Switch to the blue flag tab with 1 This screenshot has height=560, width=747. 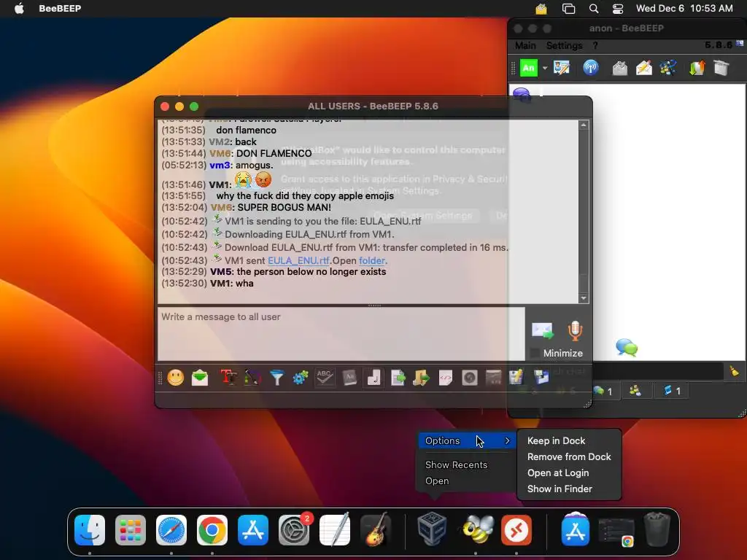tap(672, 391)
